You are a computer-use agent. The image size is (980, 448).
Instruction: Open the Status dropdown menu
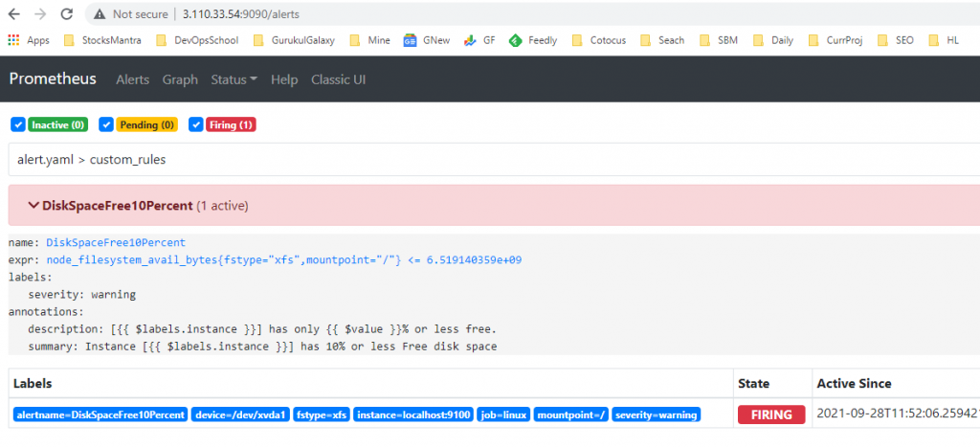(x=234, y=79)
